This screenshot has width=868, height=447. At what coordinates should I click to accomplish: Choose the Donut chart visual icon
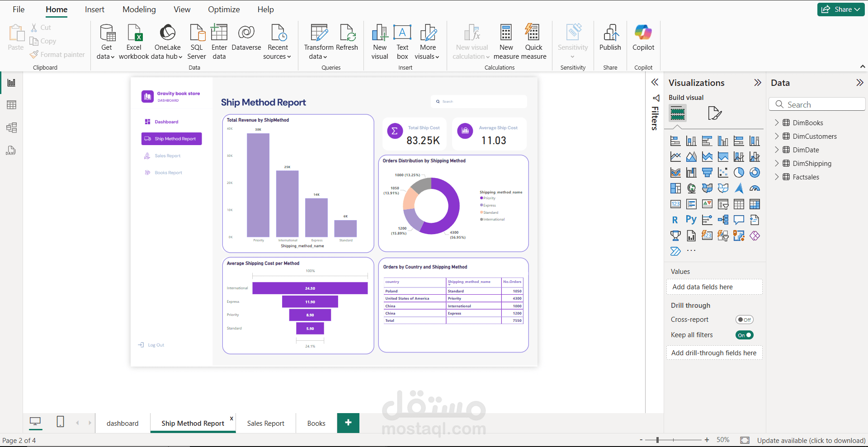click(755, 173)
